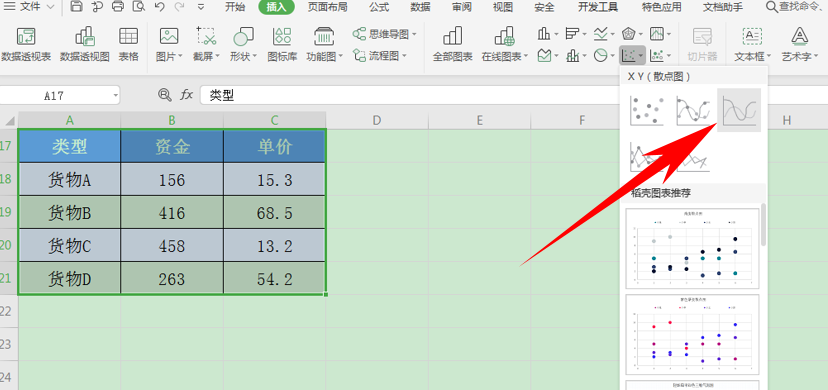828x390 pixels.
Task: Insert a 数据透视图 pivot chart
Action: tap(84, 45)
